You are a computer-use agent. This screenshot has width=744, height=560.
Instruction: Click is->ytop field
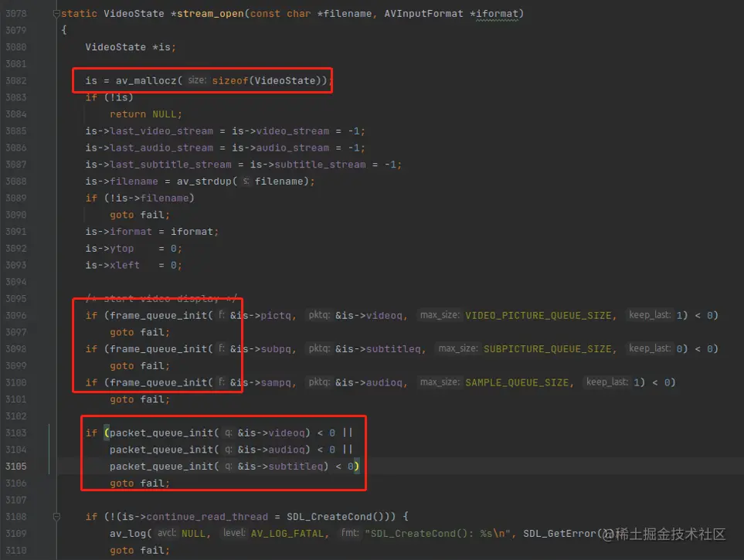(109, 249)
